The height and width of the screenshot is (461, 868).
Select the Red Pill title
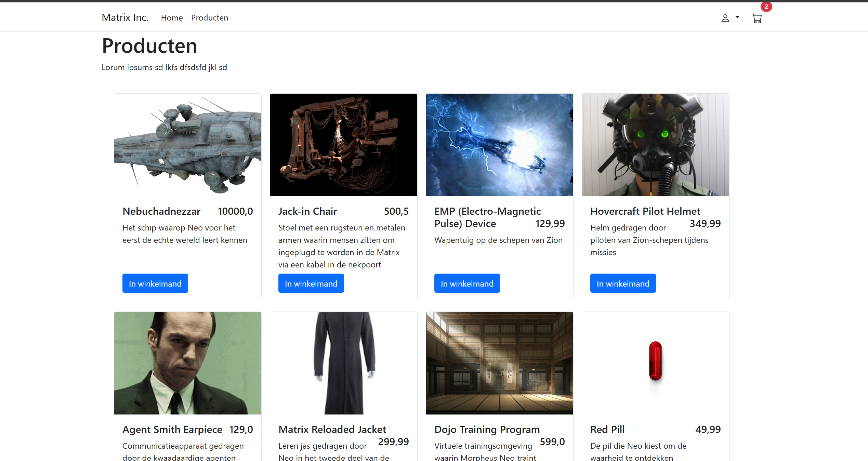coord(607,430)
